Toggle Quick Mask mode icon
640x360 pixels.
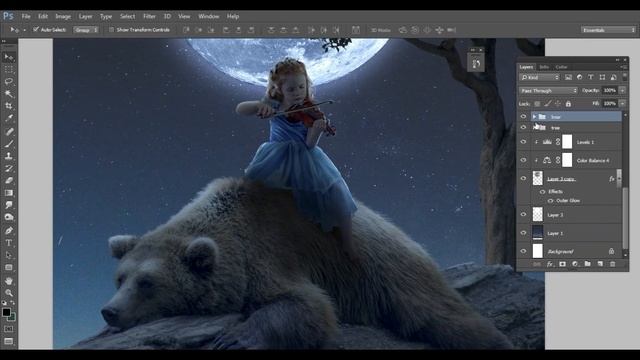pos(9,329)
